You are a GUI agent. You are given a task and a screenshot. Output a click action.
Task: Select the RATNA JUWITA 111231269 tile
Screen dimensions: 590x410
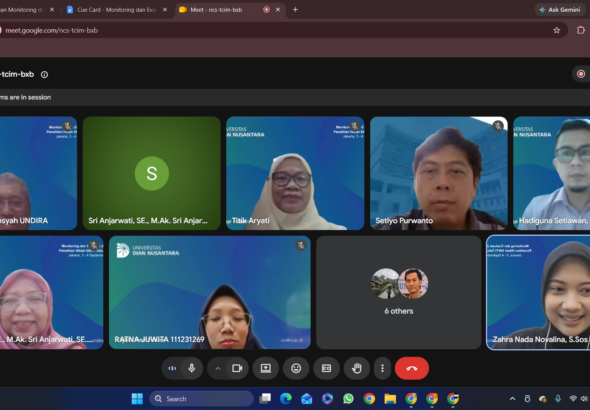click(x=210, y=292)
